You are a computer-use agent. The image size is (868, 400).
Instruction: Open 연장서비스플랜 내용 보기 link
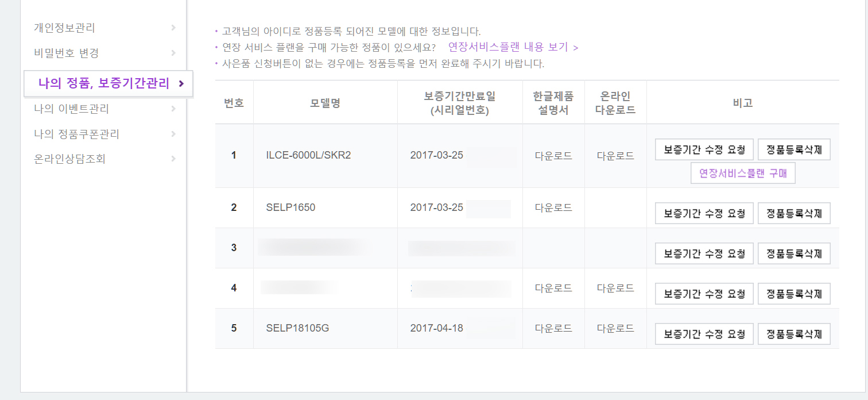[513, 47]
